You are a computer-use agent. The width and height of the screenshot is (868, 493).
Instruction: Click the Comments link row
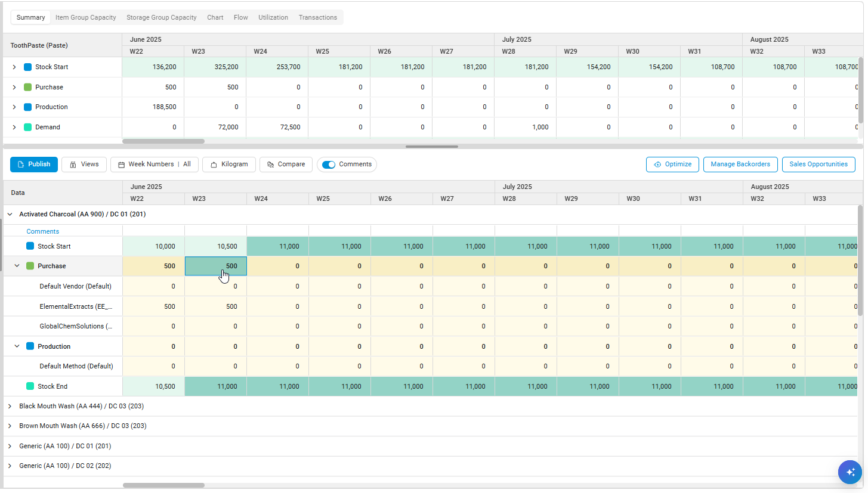click(43, 231)
